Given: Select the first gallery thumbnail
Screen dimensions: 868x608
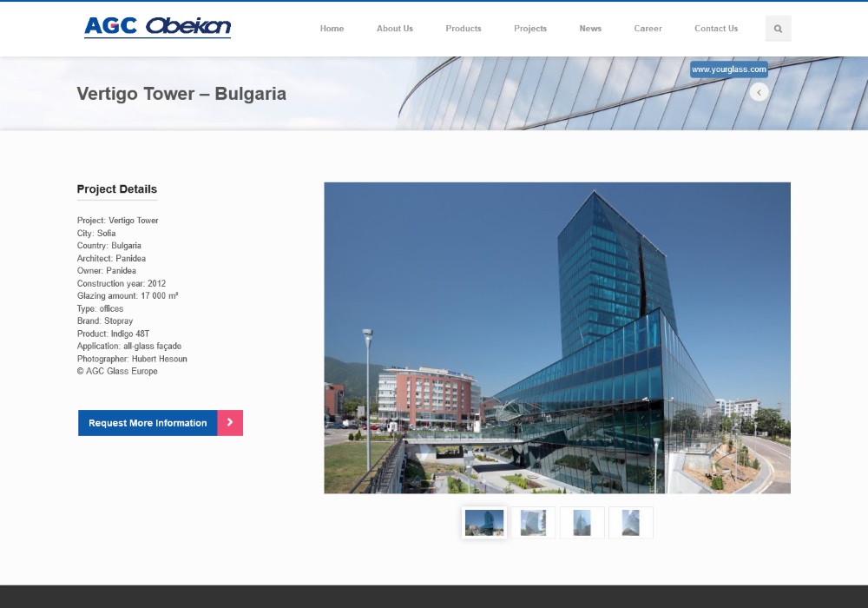Looking at the screenshot, I should pyautogui.click(x=484, y=523).
